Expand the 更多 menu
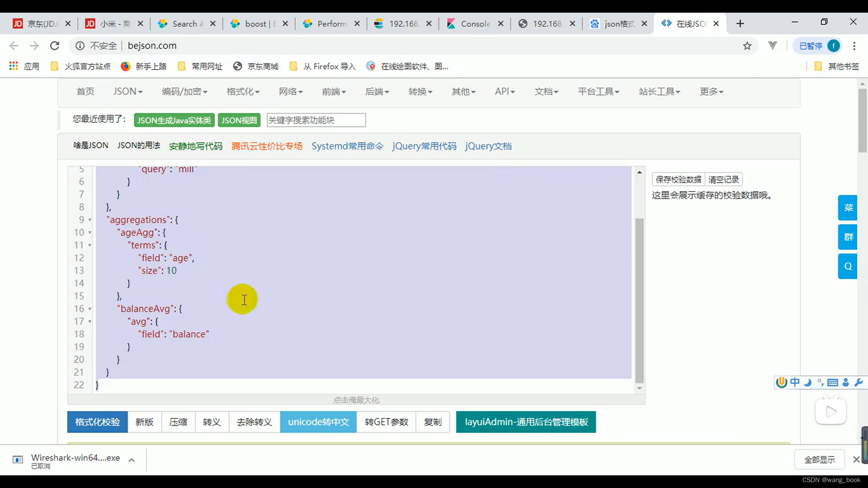Viewport: 868px width, 488px height. point(712,91)
